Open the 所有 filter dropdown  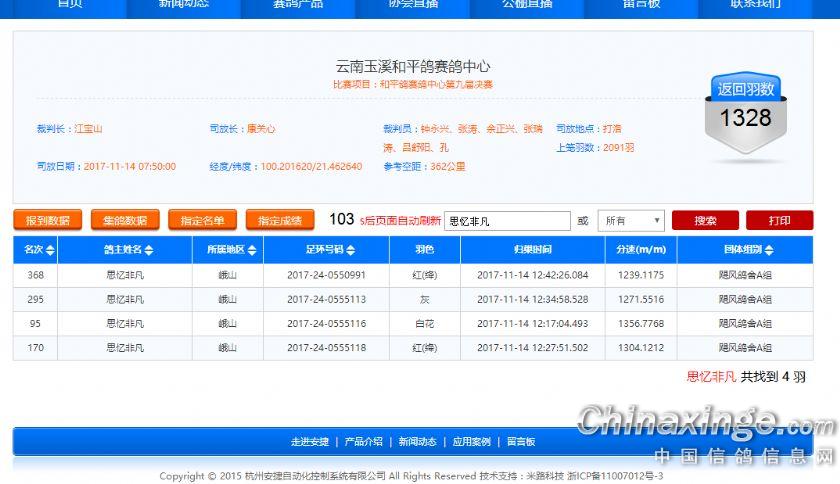[630, 220]
